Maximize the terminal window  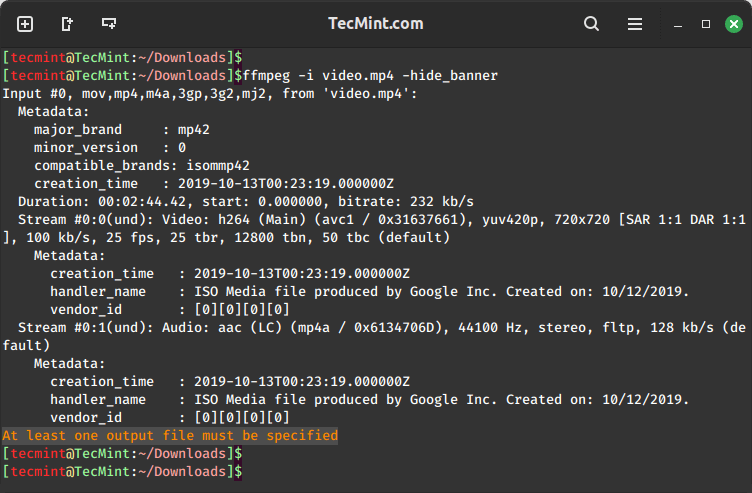point(706,24)
